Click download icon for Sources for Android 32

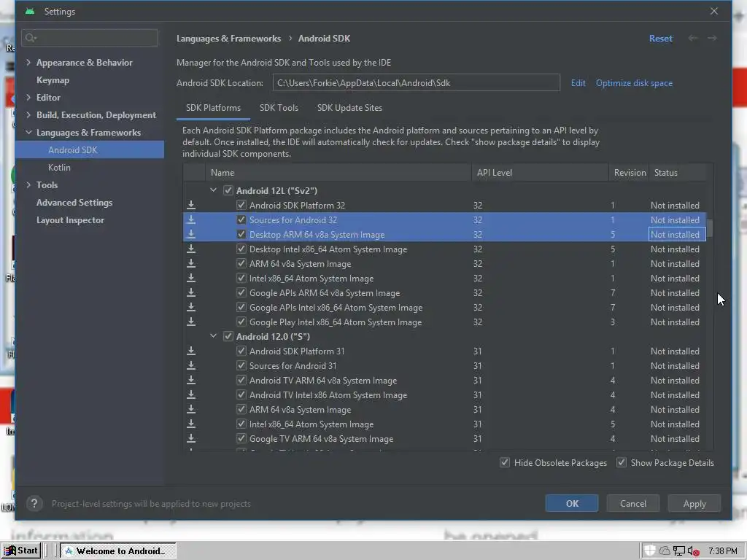coord(191,220)
